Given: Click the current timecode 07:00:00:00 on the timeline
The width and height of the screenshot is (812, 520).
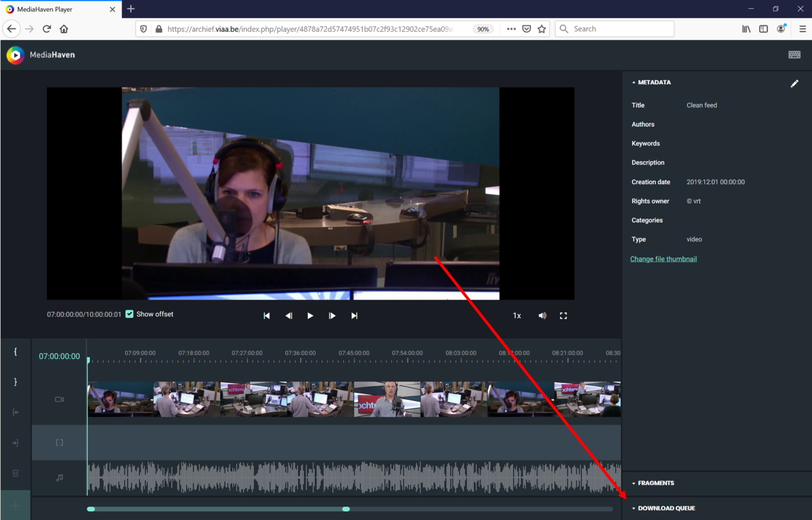Looking at the screenshot, I should [59, 356].
